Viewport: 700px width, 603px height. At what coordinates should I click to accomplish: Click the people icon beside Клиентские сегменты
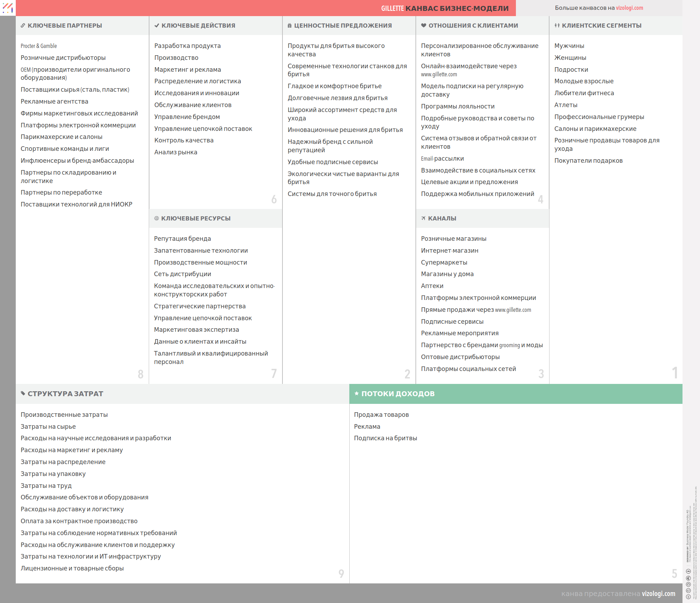pos(557,26)
